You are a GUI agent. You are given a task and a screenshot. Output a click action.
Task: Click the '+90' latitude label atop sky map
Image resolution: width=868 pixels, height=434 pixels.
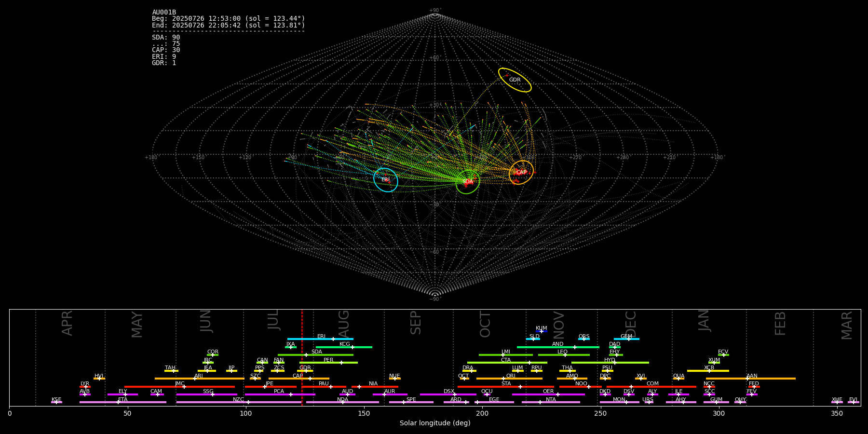pyautogui.click(x=435, y=11)
